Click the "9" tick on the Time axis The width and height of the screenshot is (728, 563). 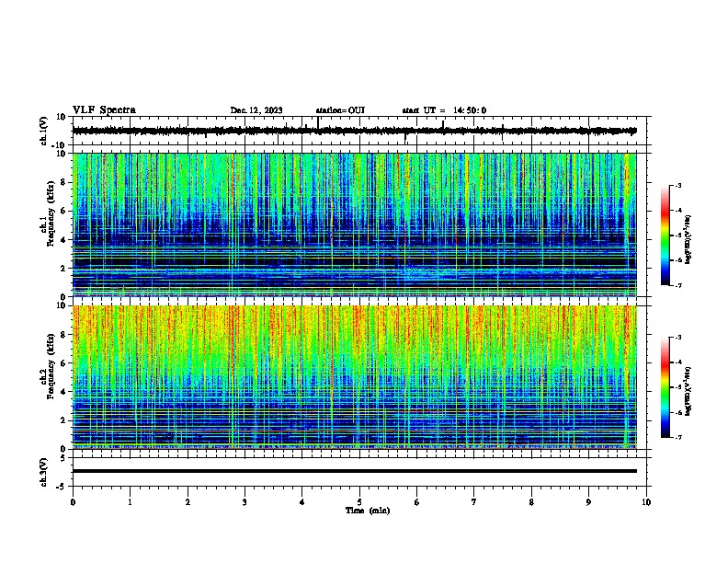click(588, 502)
